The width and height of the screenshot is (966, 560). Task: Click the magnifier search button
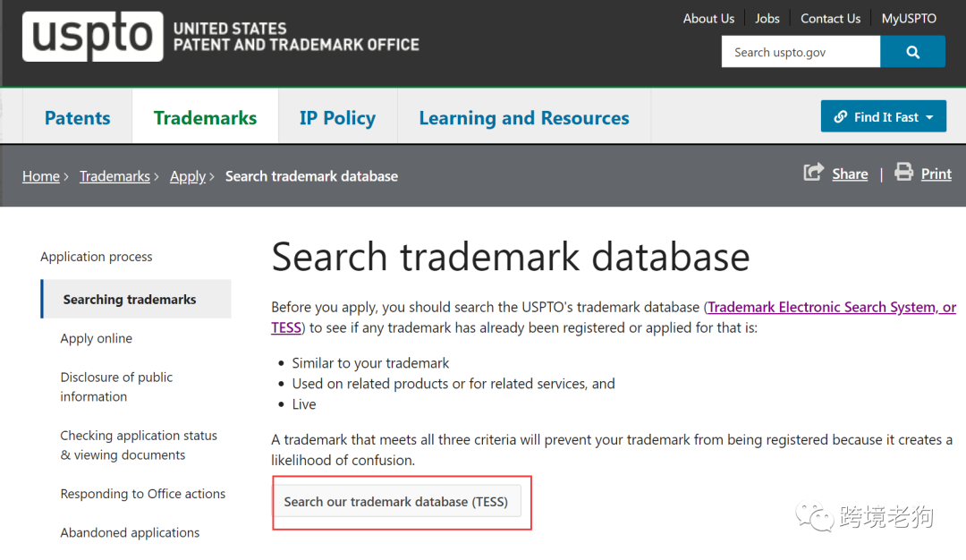click(x=912, y=52)
